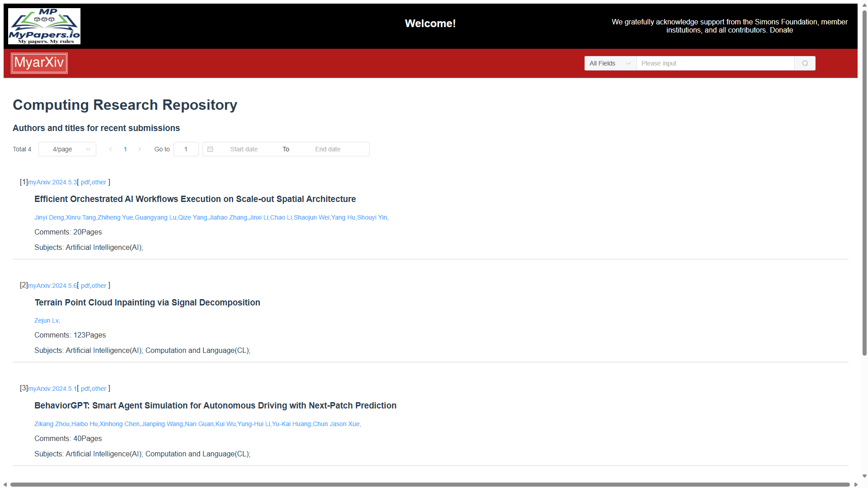Screen dimensions: 868x488
Task: Expand the All Fields chevron arrow
Action: tap(628, 63)
